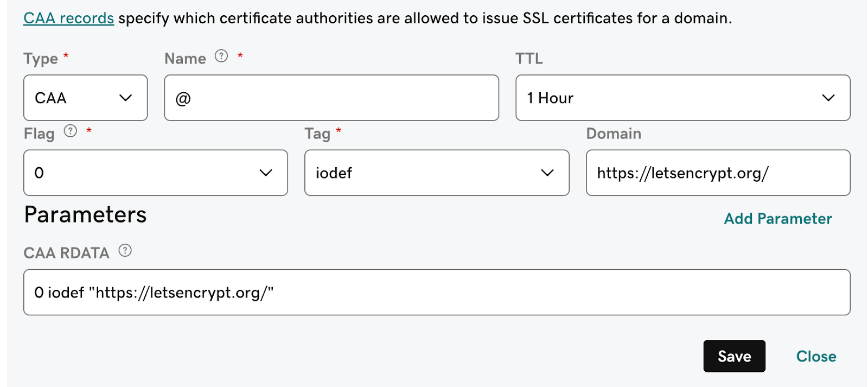Click the TTL label
The height and width of the screenshot is (387, 868).
pos(529,58)
